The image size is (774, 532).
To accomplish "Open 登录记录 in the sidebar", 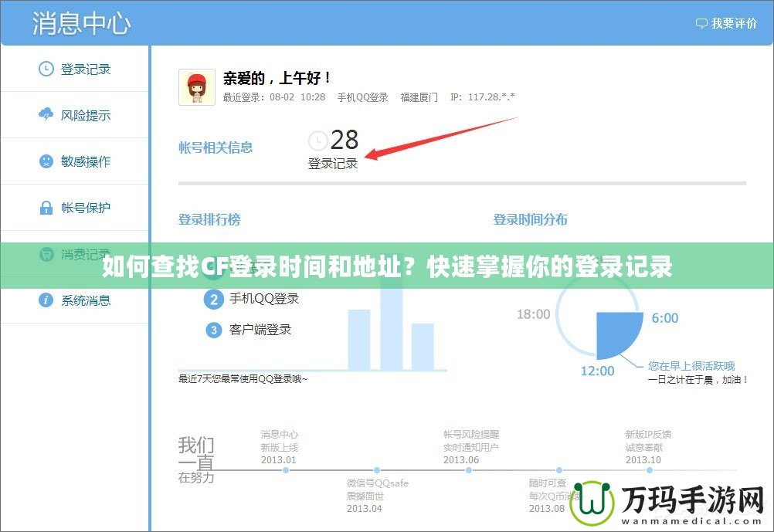I will point(75,69).
